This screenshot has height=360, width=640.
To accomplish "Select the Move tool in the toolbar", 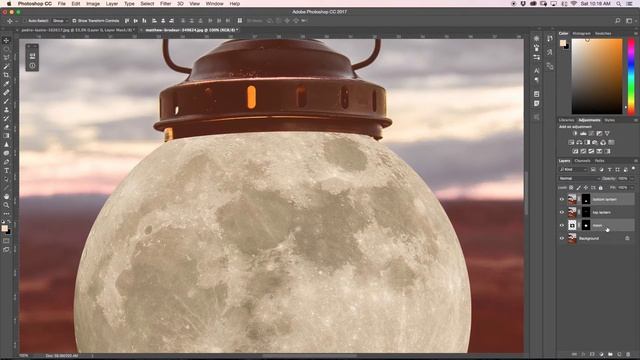I will (x=6, y=40).
